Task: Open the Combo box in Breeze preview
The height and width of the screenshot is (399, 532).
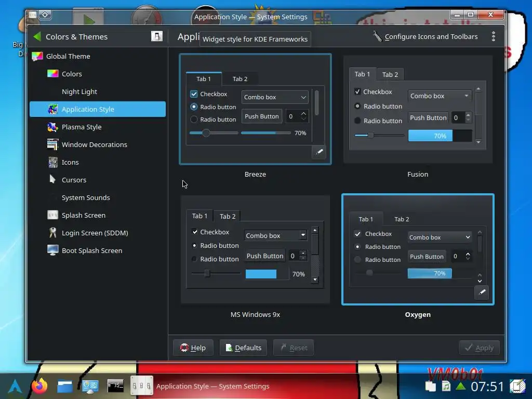Action: 275,97
